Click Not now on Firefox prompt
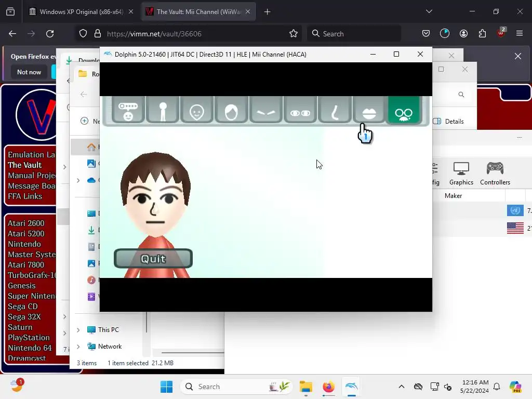The height and width of the screenshot is (399, 532). 29,72
